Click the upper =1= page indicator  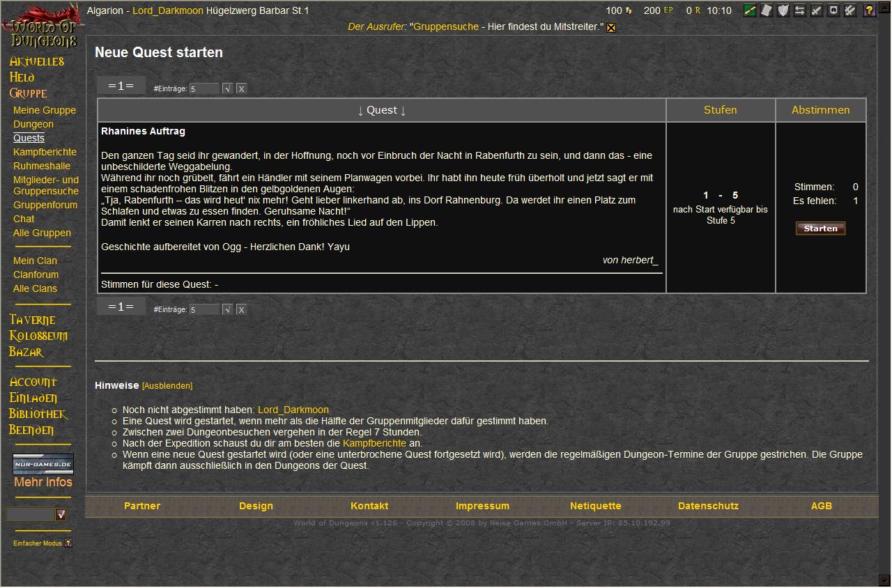click(x=121, y=86)
